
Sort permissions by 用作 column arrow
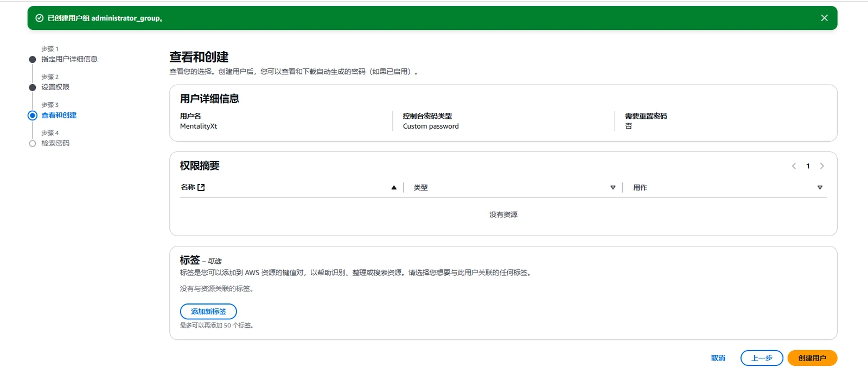pyautogui.click(x=820, y=187)
